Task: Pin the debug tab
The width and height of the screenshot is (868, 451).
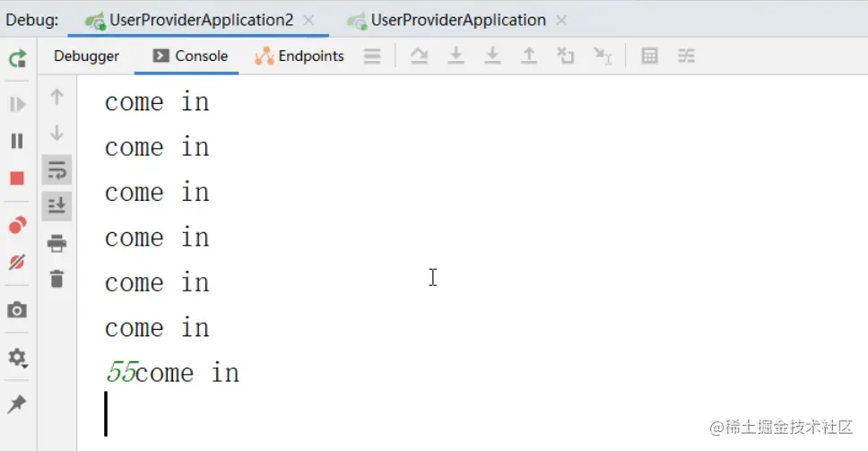Action: 17,404
